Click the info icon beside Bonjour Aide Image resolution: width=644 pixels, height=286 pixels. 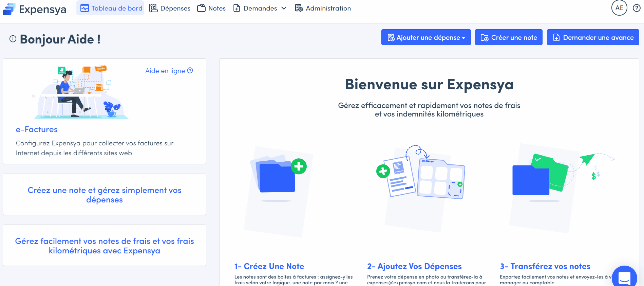pos(13,39)
